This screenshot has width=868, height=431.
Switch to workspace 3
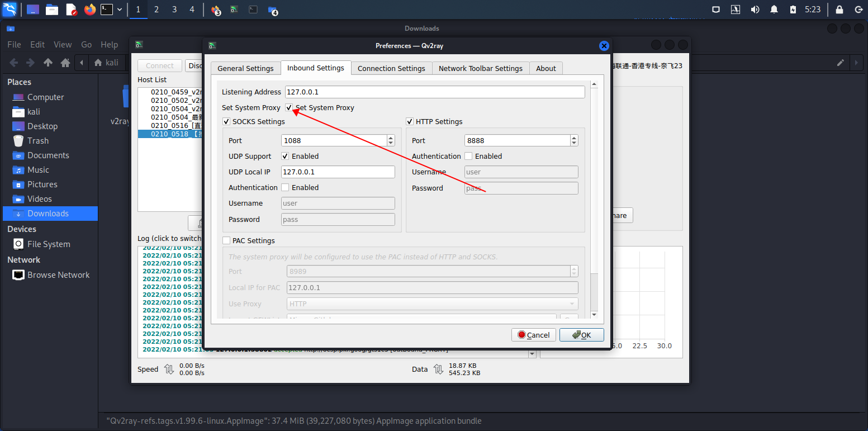tap(174, 10)
